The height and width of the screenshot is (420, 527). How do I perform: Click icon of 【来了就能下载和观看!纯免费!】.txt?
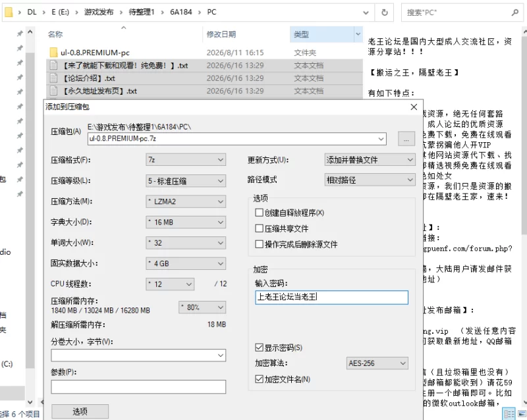(x=53, y=65)
